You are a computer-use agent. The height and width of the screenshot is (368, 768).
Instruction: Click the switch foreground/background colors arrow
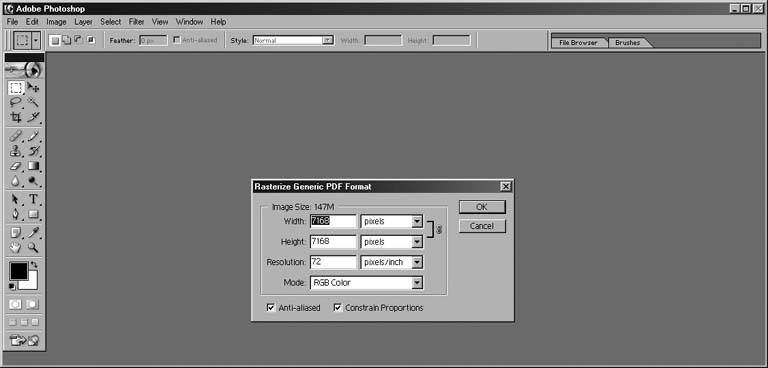pyautogui.click(x=34, y=265)
